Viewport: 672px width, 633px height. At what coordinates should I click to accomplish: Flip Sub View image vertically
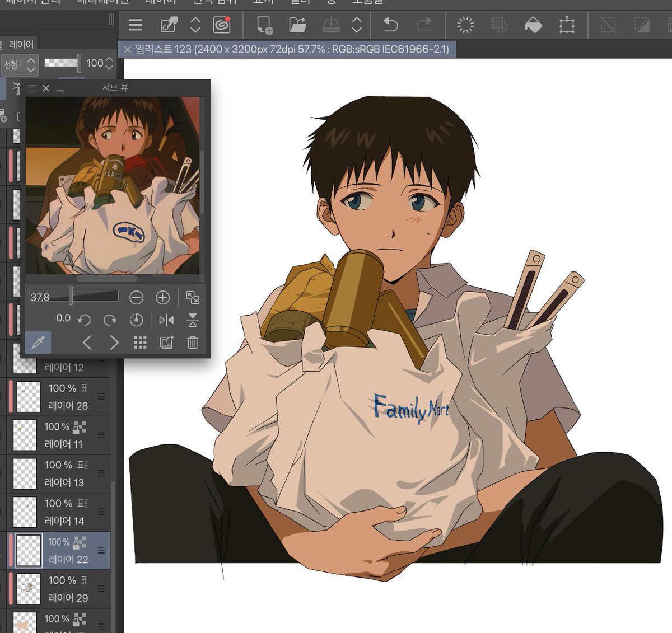click(x=193, y=320)
